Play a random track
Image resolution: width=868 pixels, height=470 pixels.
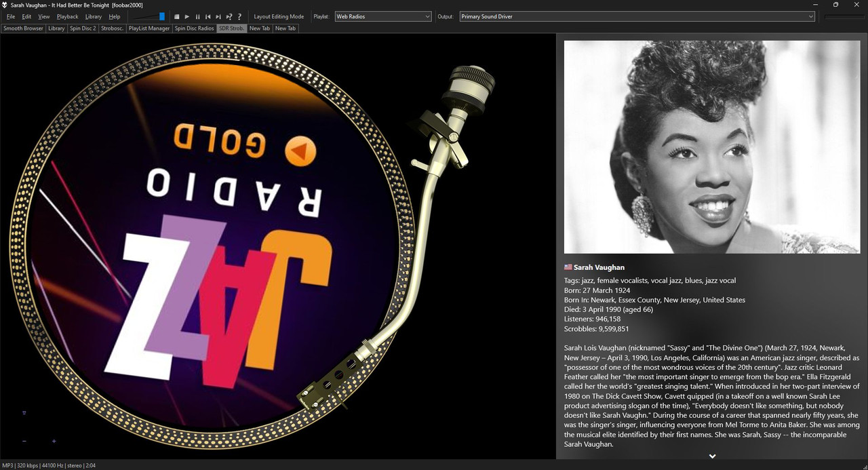coord(229,16)
